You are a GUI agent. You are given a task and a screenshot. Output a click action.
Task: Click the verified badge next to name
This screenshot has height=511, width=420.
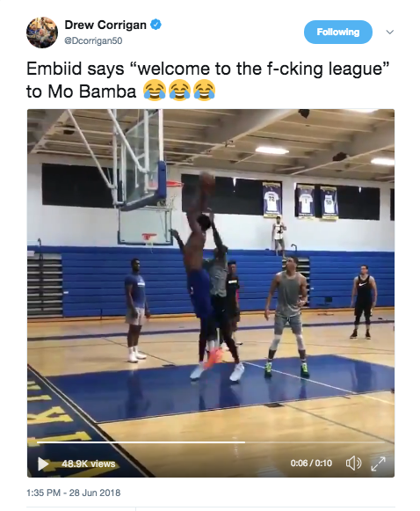pyautogui.click(x=156, y=25)
